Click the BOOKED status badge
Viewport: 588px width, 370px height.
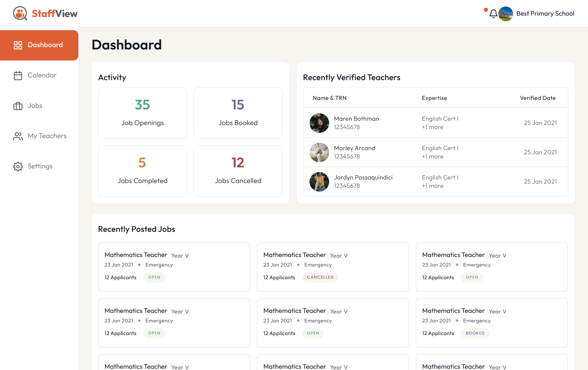(475, 333)
